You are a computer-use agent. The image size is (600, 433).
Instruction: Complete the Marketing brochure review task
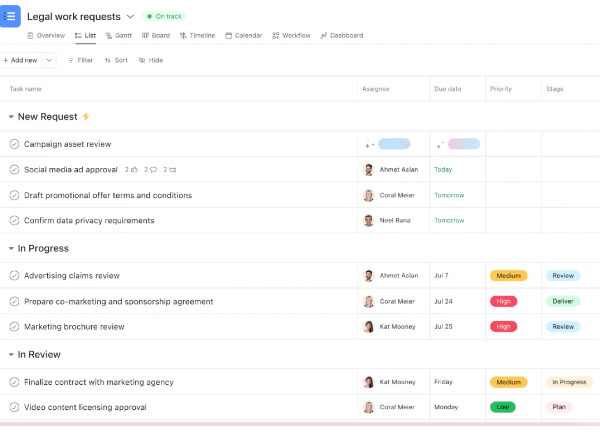coord(14,327)
